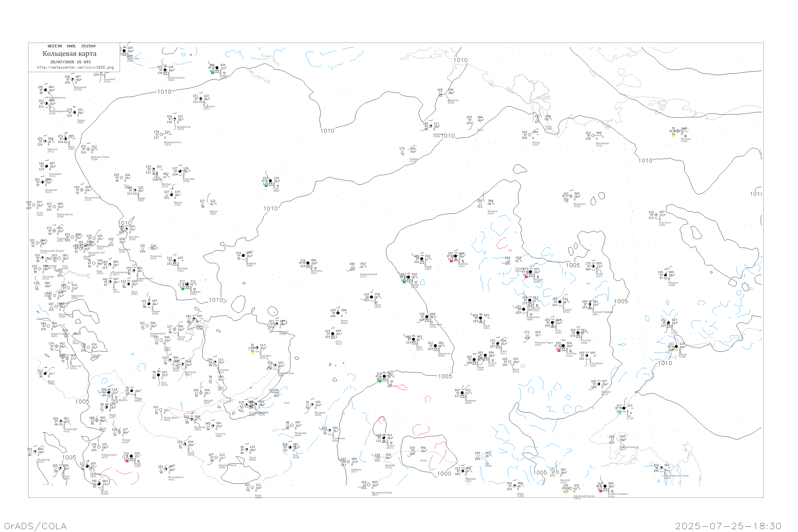The image size is (798, 532).
Task: Click the filled station circle at Игарка
Action: point(217,68)
